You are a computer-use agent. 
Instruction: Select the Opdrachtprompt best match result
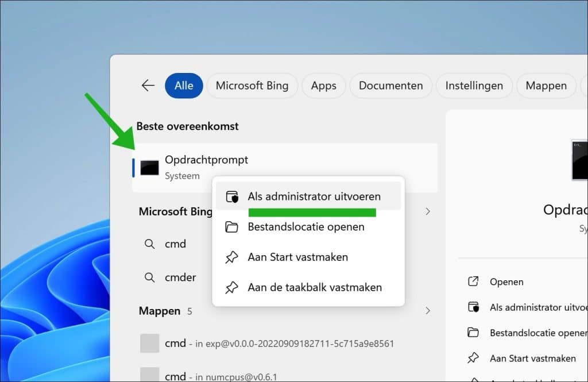[285, 167]
